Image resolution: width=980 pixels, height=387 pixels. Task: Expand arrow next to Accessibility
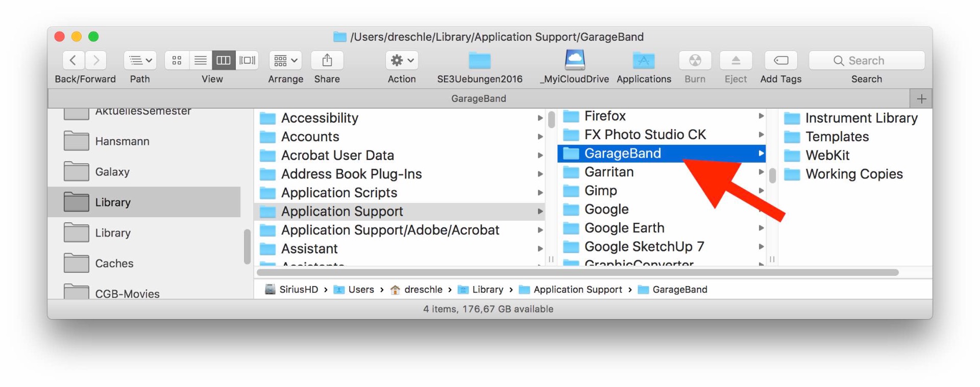pyautogui.click(x=540, y=118)
